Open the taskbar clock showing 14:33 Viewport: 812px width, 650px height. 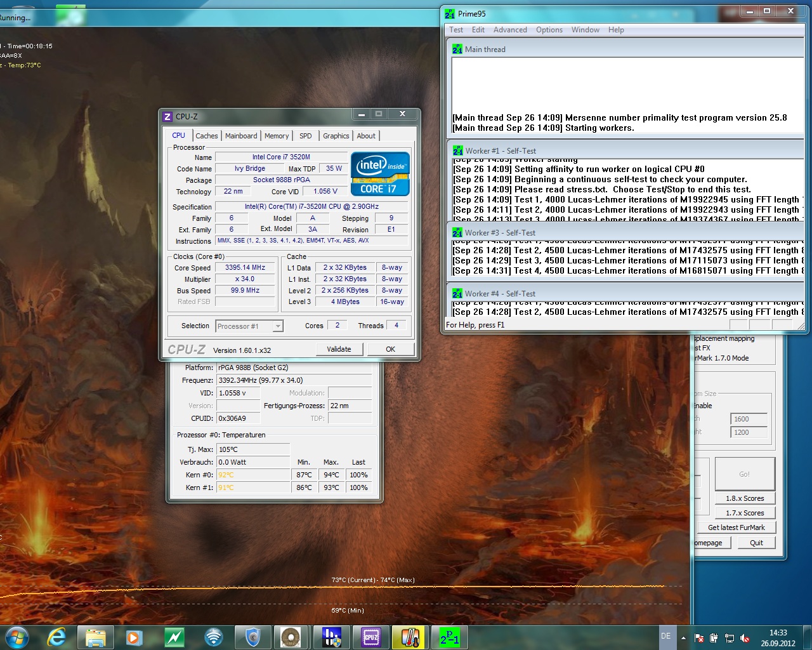click(778, 638)
